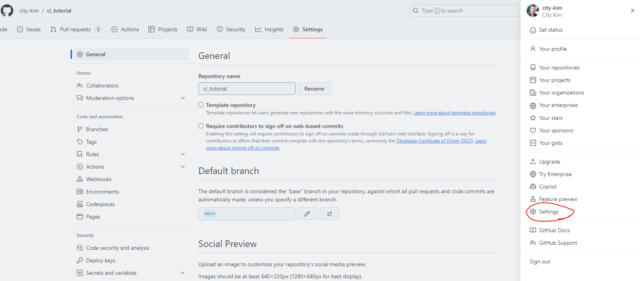
Task: Click the switch branch arrows icon
Action: (330, 213)
